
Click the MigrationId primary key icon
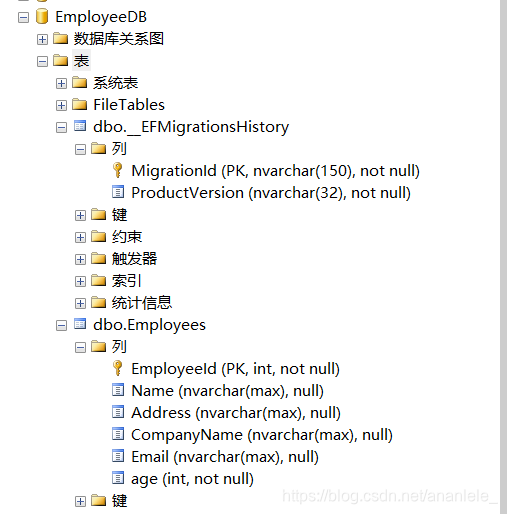tap(118, 170)
